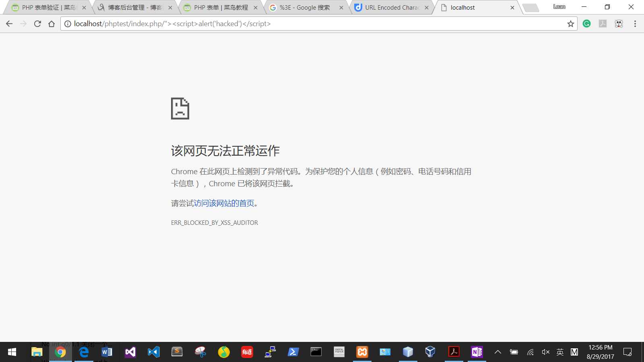Open Adobe Acrobat from the taskbar
This screenshot has width=644, height=362.
click(454, 352)
